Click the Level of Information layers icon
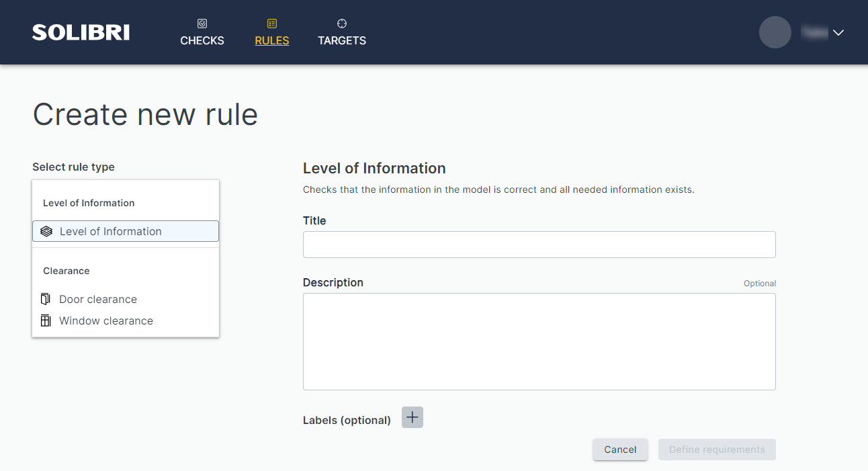 tap(46, 231)
